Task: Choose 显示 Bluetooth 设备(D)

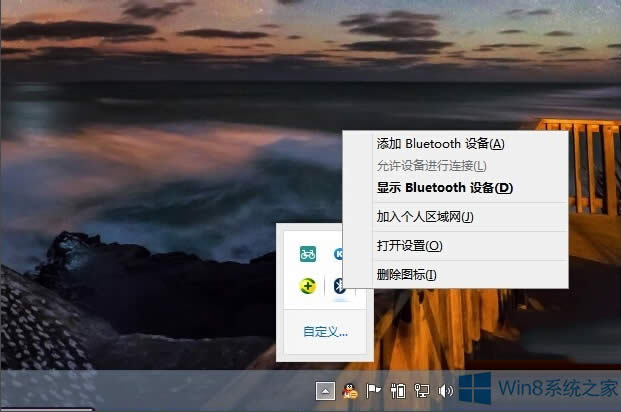Action: (x=444, y=187)
